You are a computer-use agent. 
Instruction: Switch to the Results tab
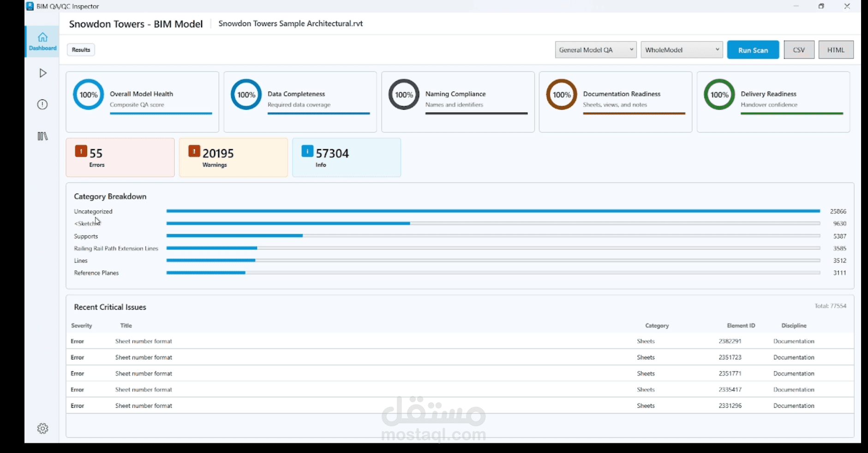81,50
